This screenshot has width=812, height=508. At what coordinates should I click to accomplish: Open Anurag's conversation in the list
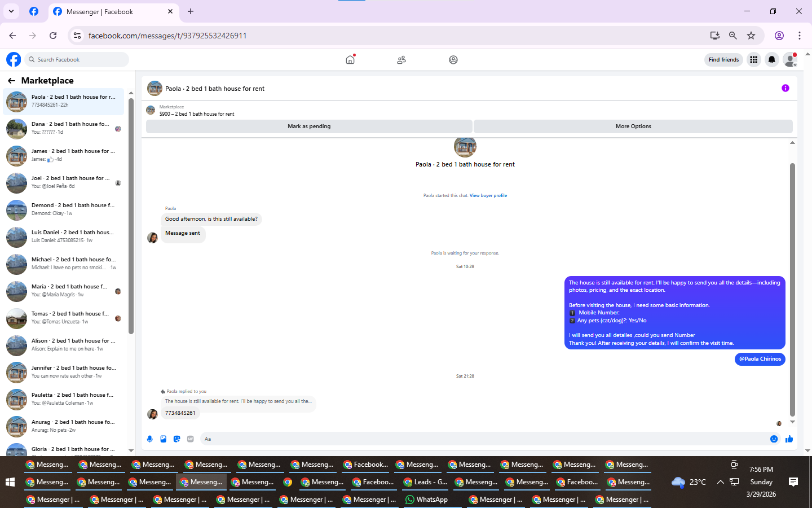64,427
